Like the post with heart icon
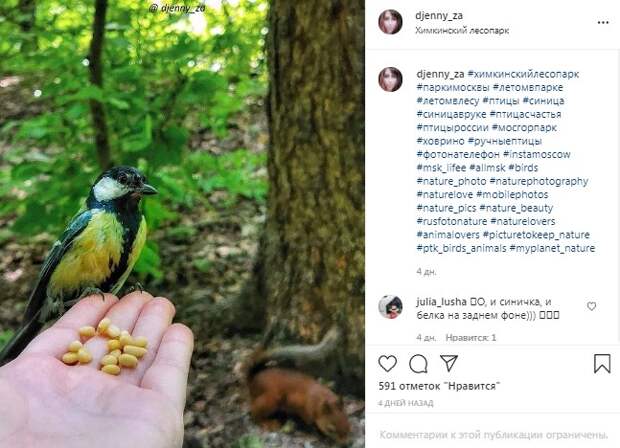 (388, 363)
